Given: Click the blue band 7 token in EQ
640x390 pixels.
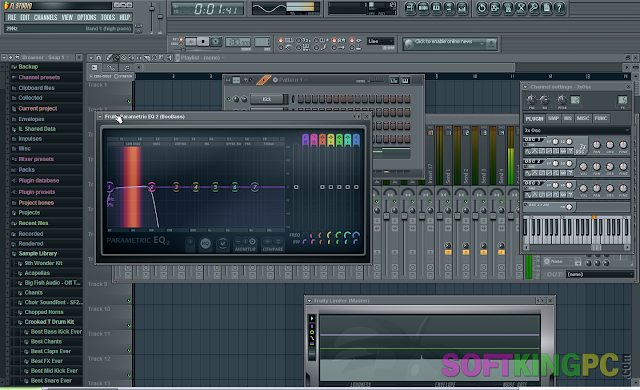Looking at the screenshot, I should click(x=356, y=140).
